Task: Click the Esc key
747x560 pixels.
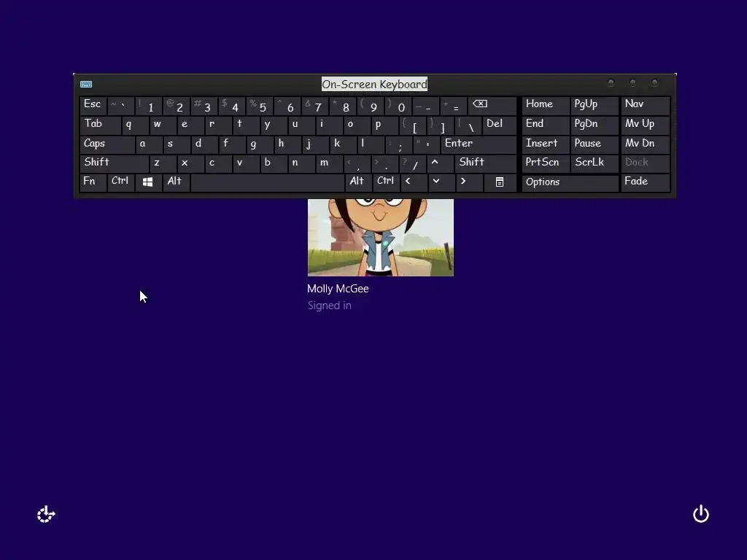Action: coord(93,105)
